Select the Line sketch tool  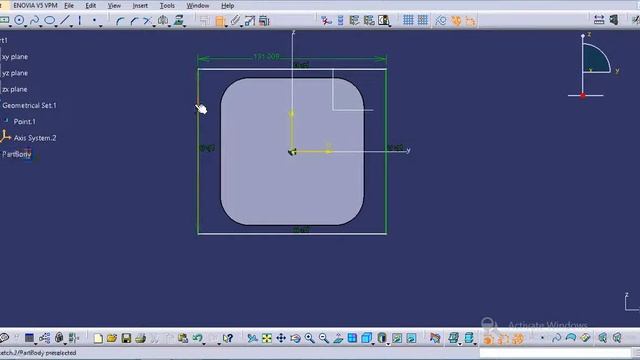tap(65, 20)
